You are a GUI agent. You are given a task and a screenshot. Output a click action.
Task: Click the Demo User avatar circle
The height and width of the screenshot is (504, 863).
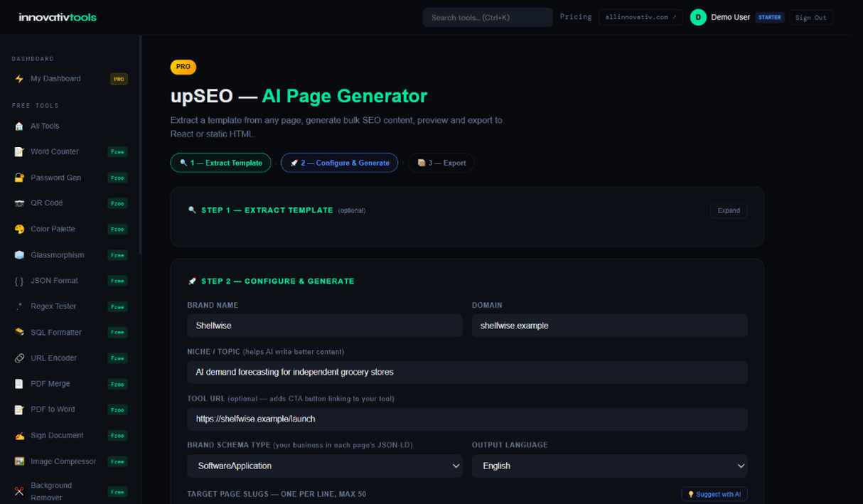698,17
